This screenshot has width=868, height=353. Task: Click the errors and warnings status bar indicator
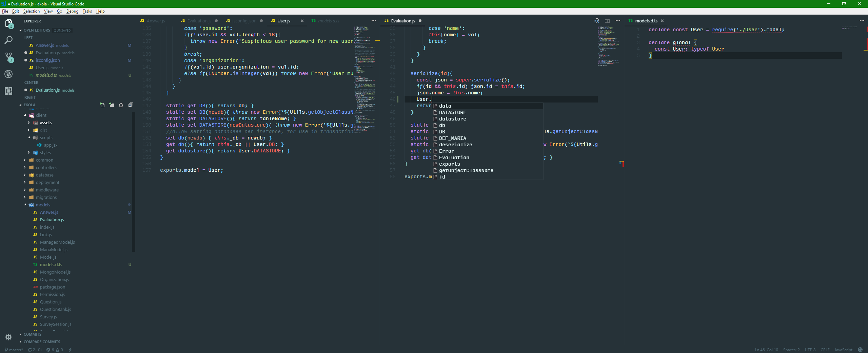54,350
